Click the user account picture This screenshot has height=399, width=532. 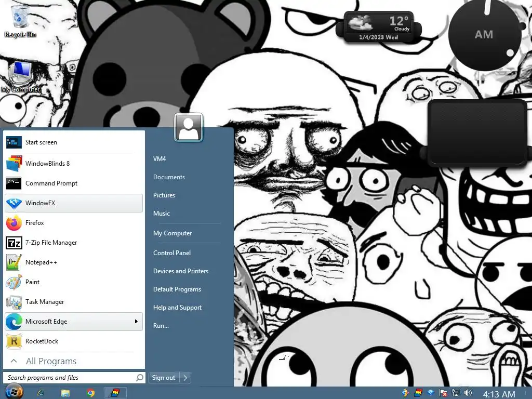pos(189,127)
